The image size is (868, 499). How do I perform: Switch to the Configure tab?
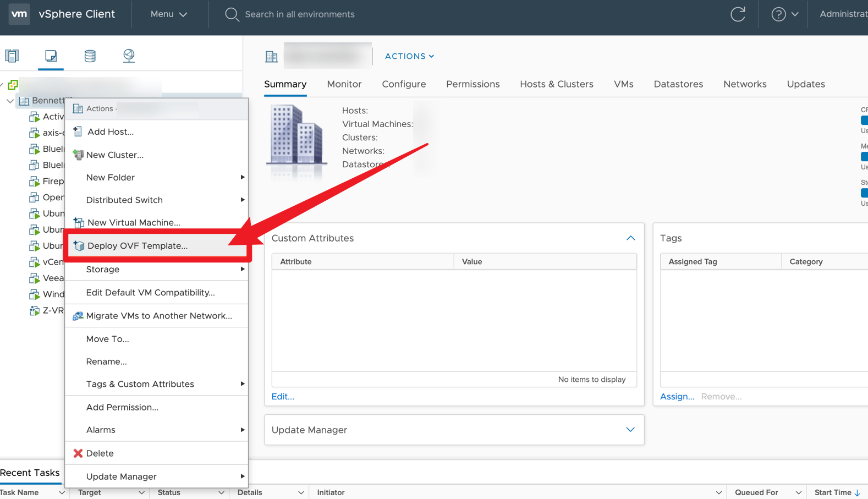pyautogui.click(x=404, y=84)
